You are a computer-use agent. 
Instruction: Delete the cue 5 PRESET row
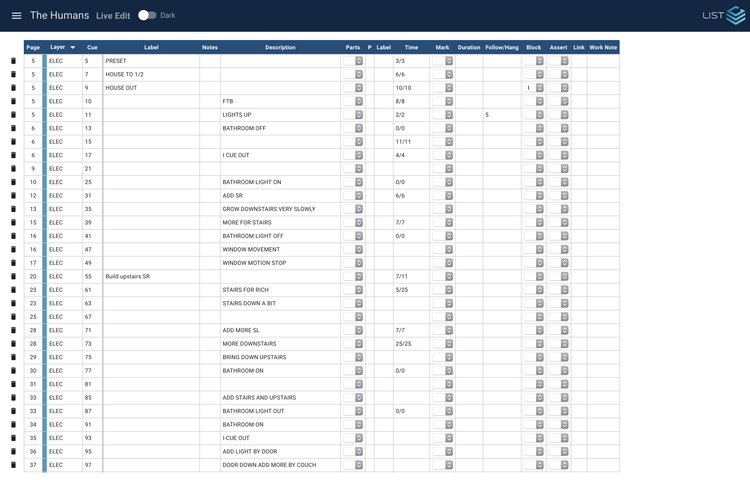[x=13, y=61]
